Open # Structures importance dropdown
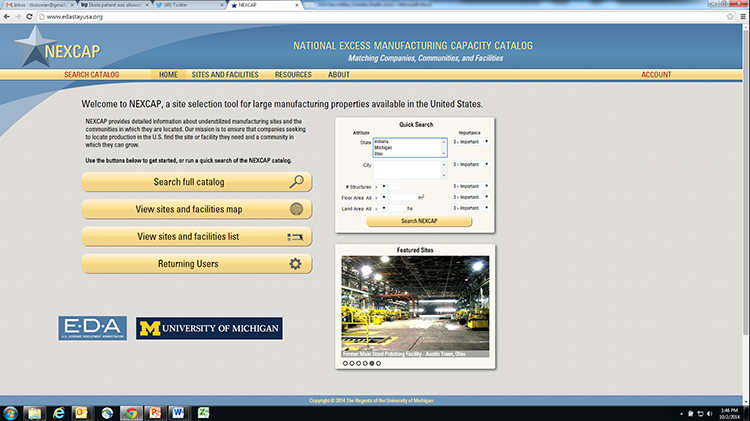The height and width of the screenshot is (421, 750). (471, 186)
